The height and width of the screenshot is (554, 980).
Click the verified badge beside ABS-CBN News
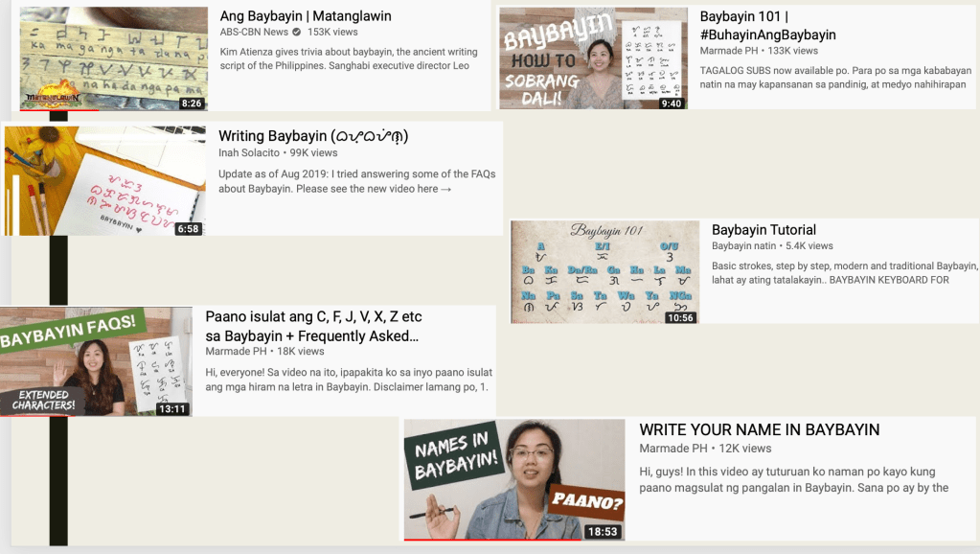coord(296,33)
